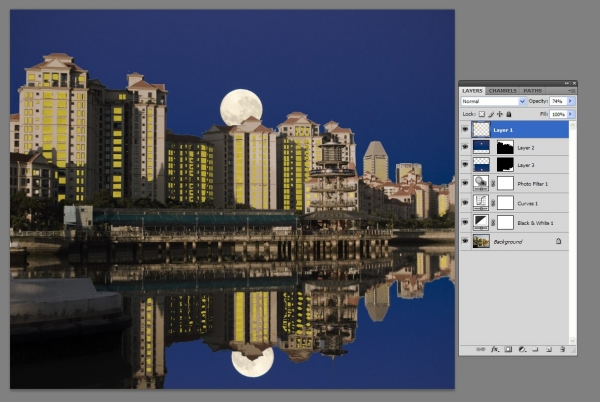
Task: Click the Black & White 1 adjustment icon
Action: tap(481, 223)
